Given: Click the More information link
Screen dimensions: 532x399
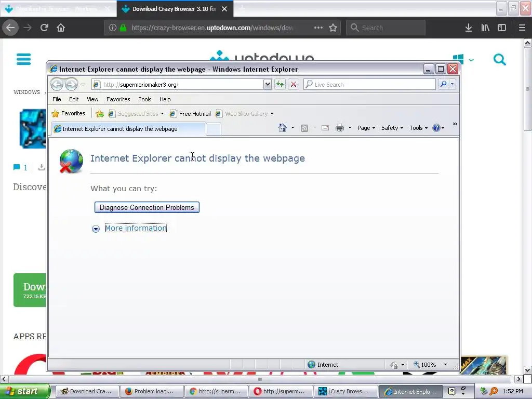Looking at the screenshot, I should pyautogui.click(x=136, y=228).
